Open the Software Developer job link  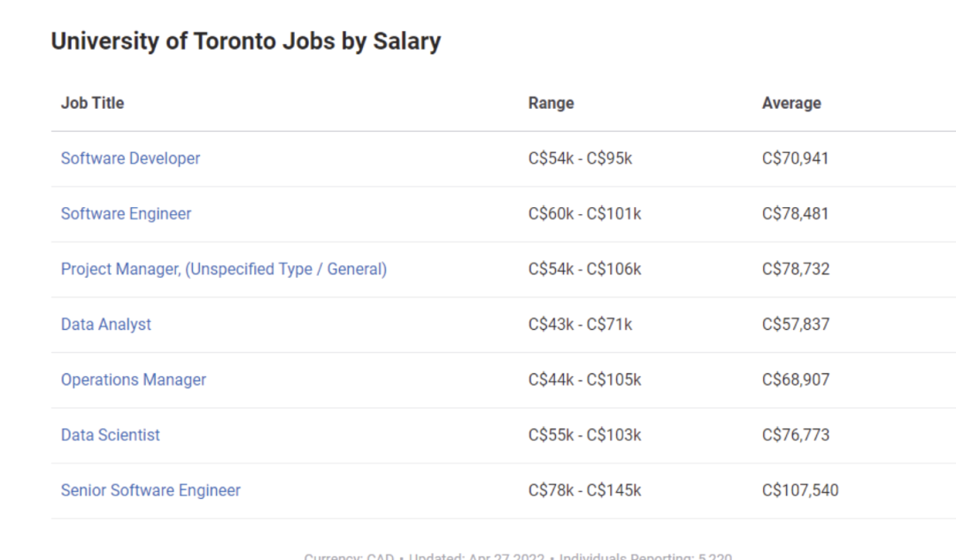pyautogui.click(x=130, y=158)
